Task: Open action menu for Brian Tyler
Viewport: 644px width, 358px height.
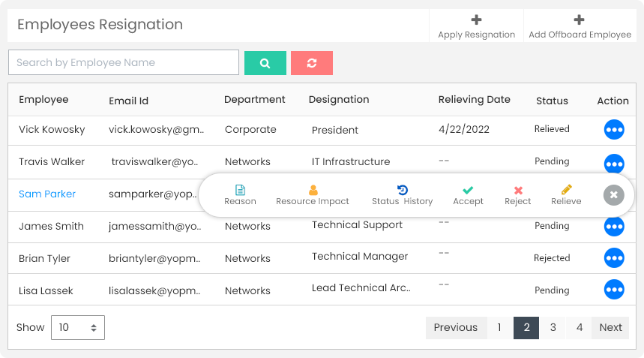Action: tap(613, 258)
